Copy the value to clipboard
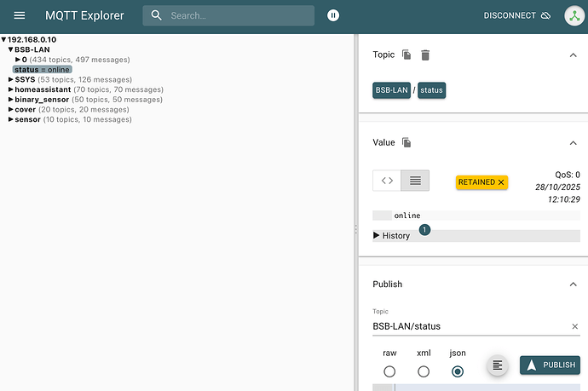588x391 pixels. pos(406,142)
